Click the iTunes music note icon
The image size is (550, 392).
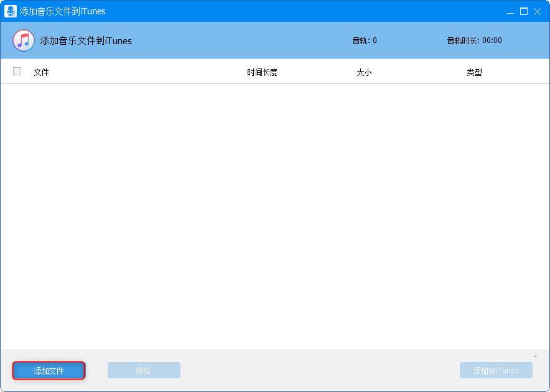click(x=24, y=40)
